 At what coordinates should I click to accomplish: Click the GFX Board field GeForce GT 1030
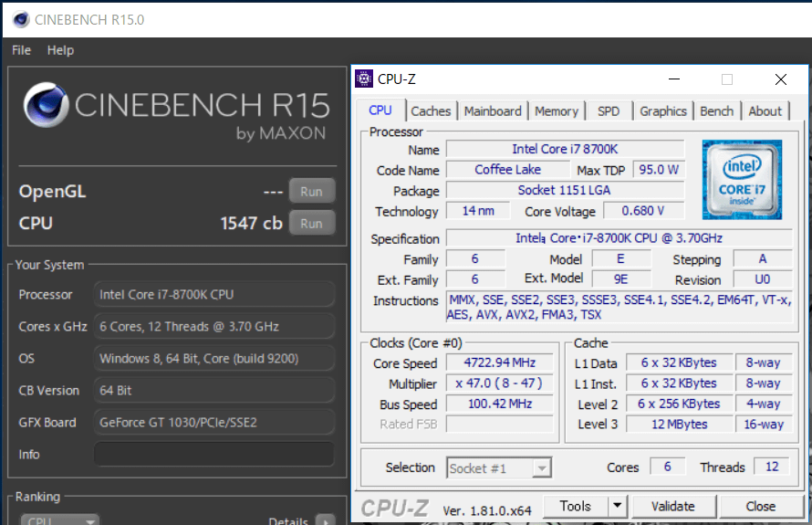point(213,423)
